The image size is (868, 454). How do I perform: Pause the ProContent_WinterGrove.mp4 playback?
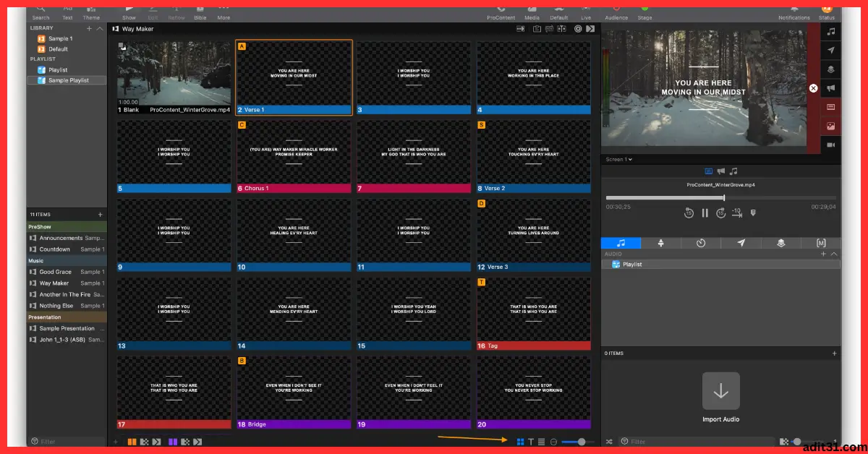705,213
